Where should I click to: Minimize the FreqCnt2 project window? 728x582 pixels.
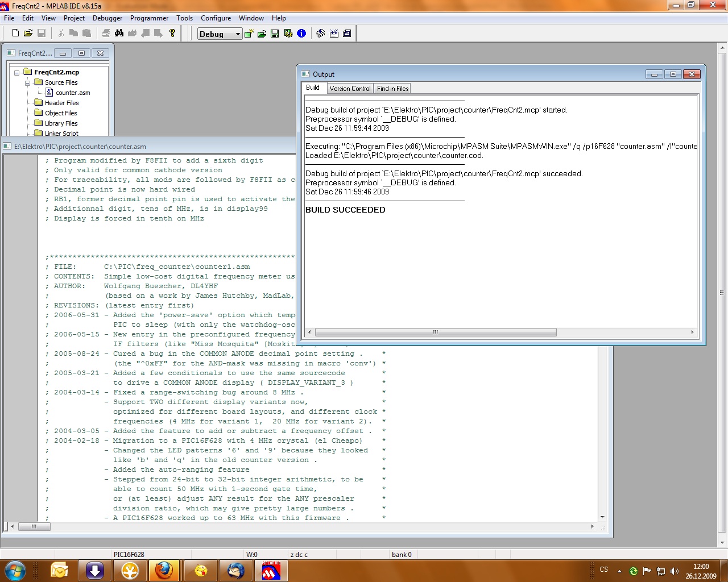pos(63,53)
